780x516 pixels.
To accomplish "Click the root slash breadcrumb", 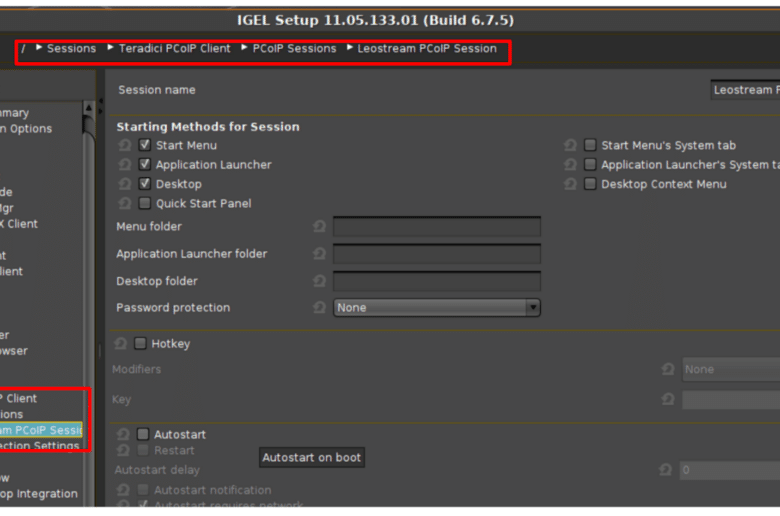I will tap(23, 48).
